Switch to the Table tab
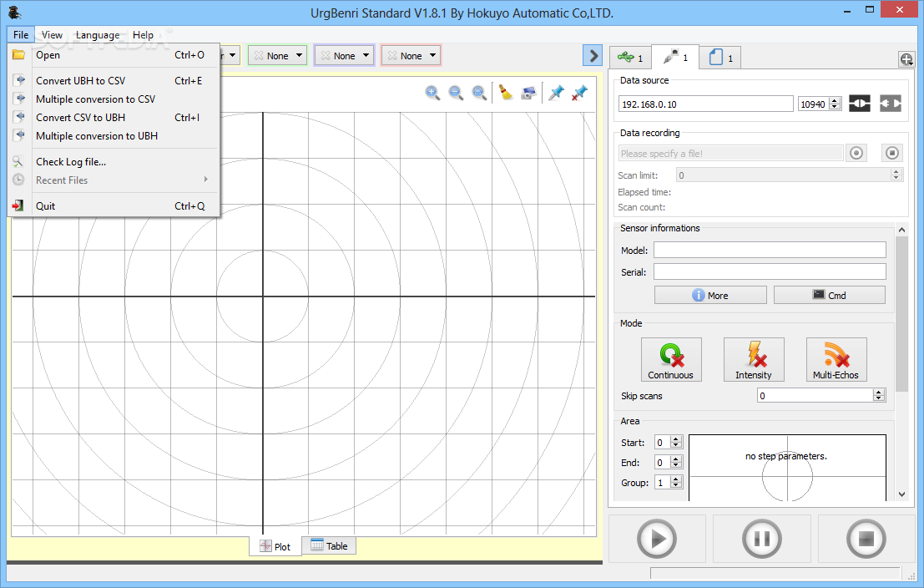924x588 pixels. (329, 545)
